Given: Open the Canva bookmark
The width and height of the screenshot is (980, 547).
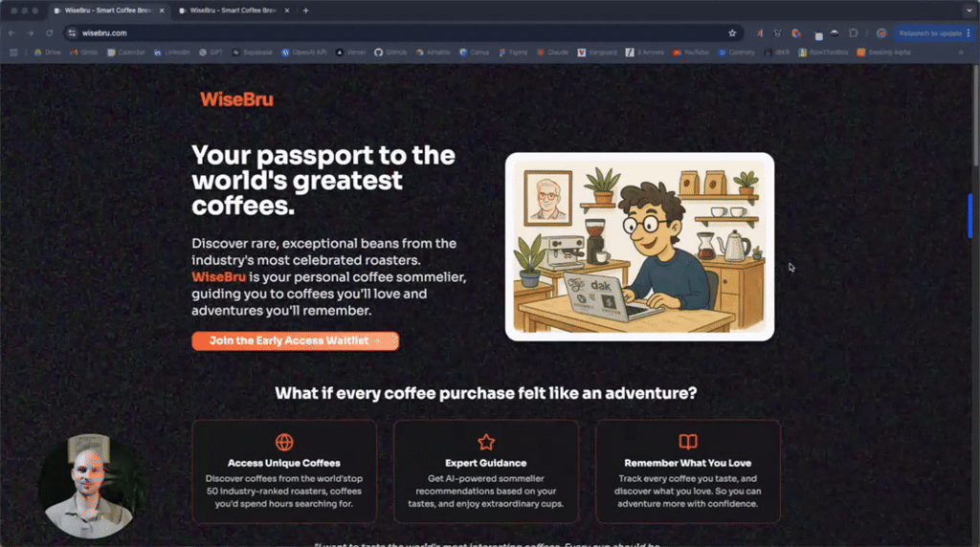Looking at the screenshot, I should coord(475,53).
